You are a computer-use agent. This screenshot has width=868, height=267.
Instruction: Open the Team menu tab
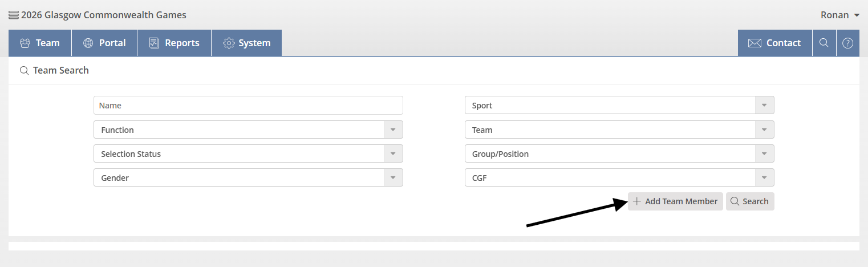[40, 43]
